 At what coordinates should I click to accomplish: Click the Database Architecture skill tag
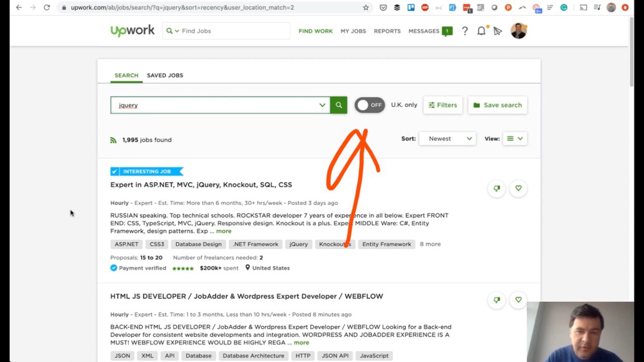tap(254, 356)
